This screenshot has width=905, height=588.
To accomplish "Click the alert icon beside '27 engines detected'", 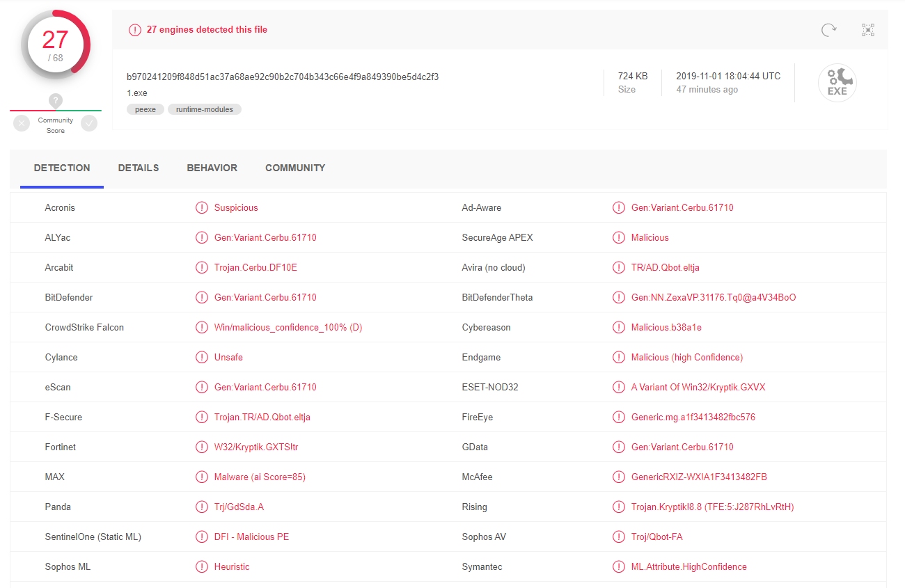I will click(135, 30).
